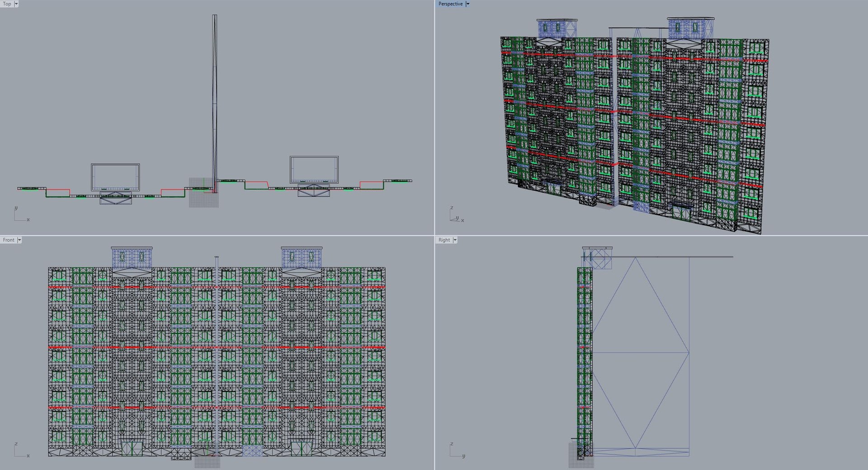Open the Front viewport dropdown arrow
The image size is (868, 470).
tap(19, 240)
